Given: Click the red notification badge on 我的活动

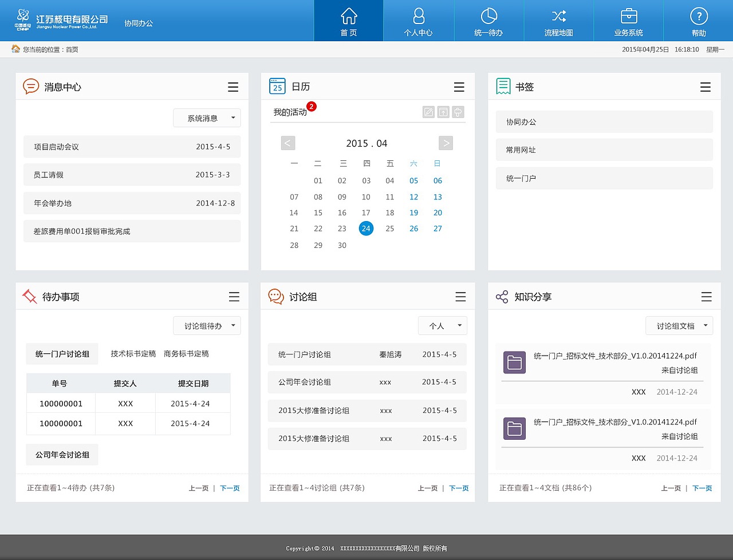Looking at the screenshot, I should click(x=312, y=107).
